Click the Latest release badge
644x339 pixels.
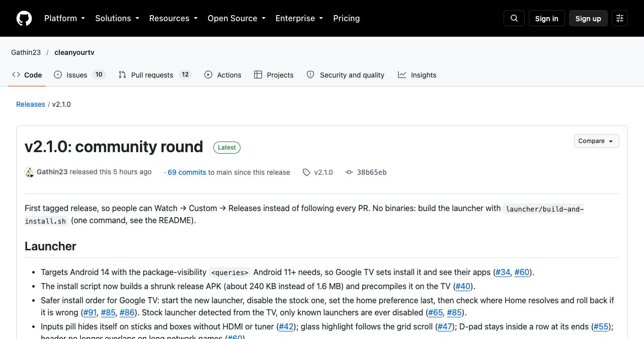[227, 148]
